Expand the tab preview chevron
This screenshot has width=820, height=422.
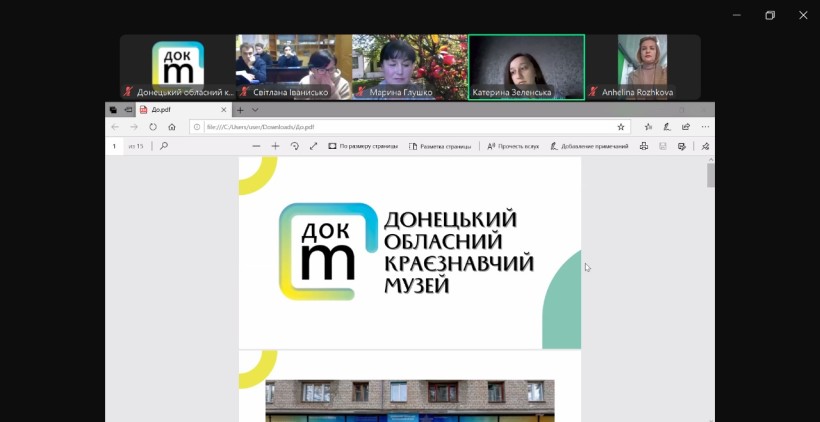click(x=255, y=110)
